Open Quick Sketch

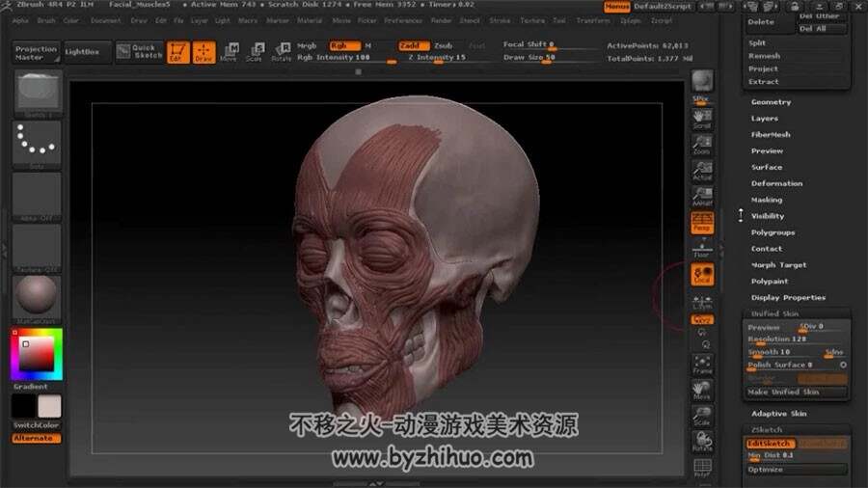(x=140, y=51)
